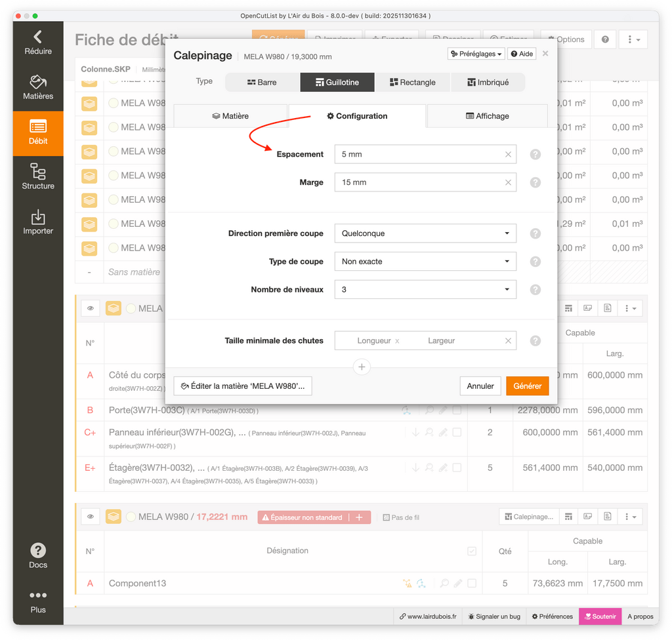Click help icon next to Espacement

pyautogui.click(x=535, y=155)
